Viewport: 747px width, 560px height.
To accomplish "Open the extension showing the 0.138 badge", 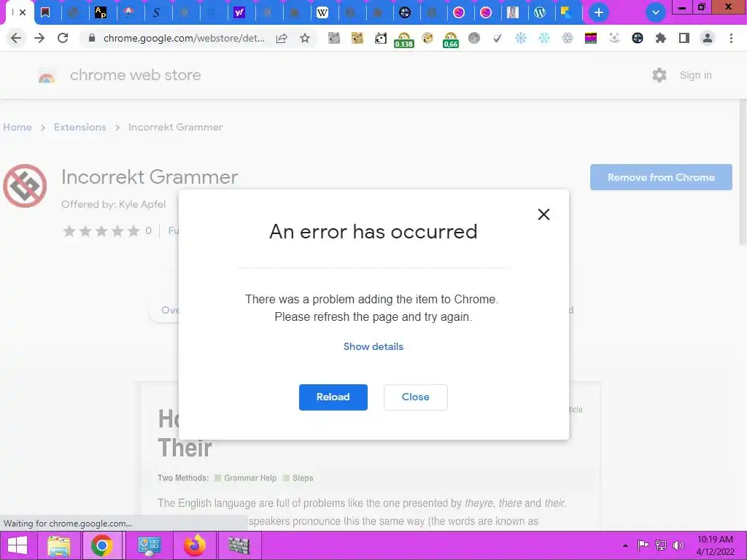I will [404, 39].
